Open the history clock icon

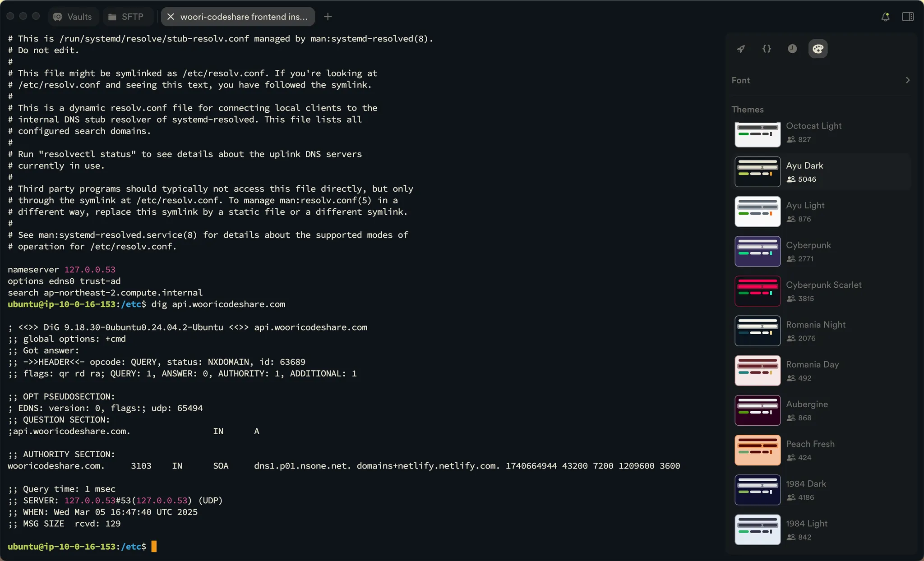(792, 49)
